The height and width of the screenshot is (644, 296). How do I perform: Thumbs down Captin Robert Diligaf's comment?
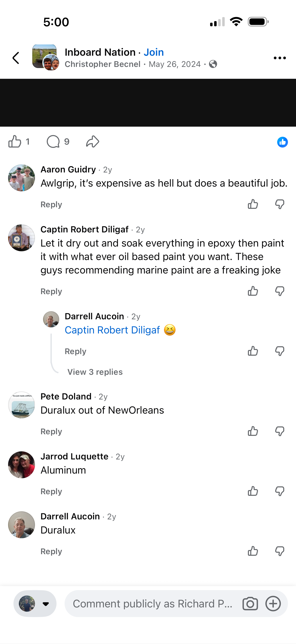pos(280,291)
